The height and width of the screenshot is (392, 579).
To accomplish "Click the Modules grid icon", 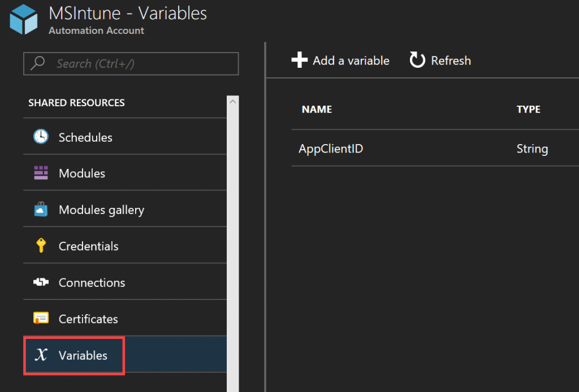I will pyautogui.click(x=40, y=173).
